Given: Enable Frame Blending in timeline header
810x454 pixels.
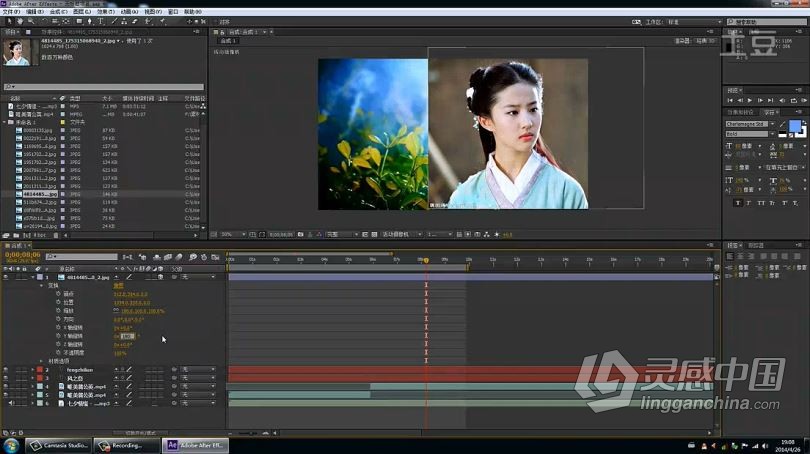Looking at the screenshot, I should (168, 257).
